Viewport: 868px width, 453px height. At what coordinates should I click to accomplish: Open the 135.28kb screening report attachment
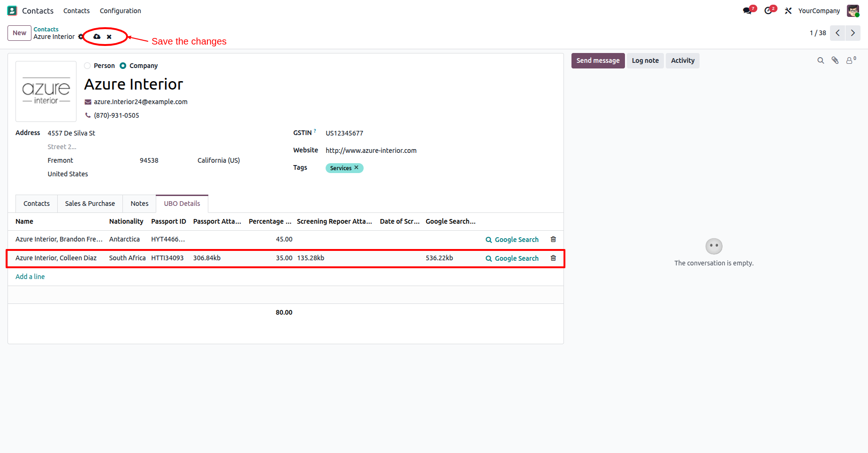(x=311, y=258)
